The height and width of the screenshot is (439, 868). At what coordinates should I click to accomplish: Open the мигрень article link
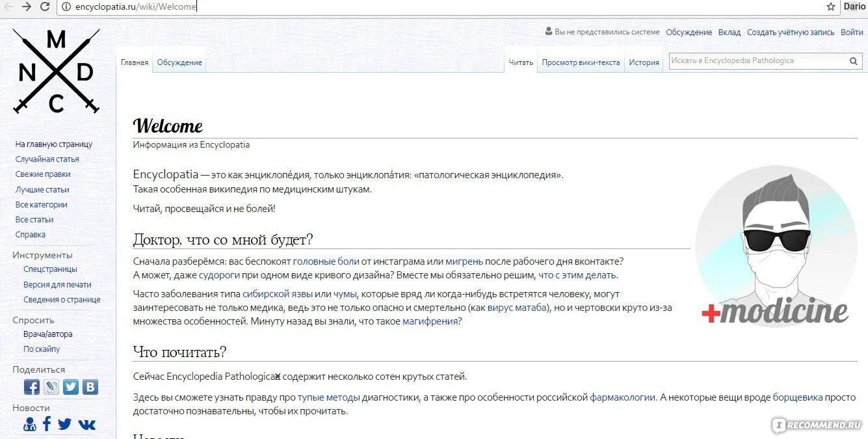[x=465, y=261]
